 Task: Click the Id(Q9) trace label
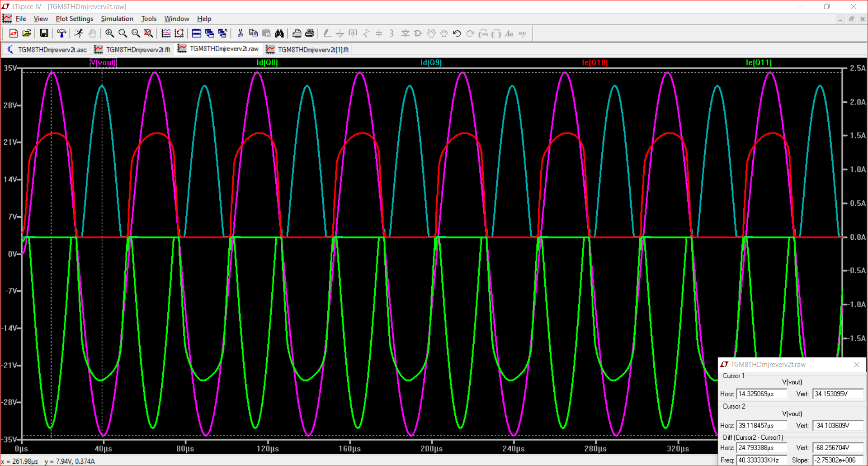pos(431,62)
